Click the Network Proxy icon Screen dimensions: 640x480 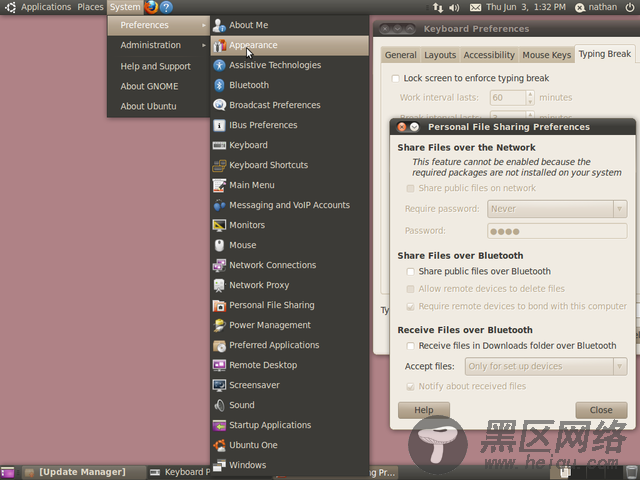click(219, 285)
